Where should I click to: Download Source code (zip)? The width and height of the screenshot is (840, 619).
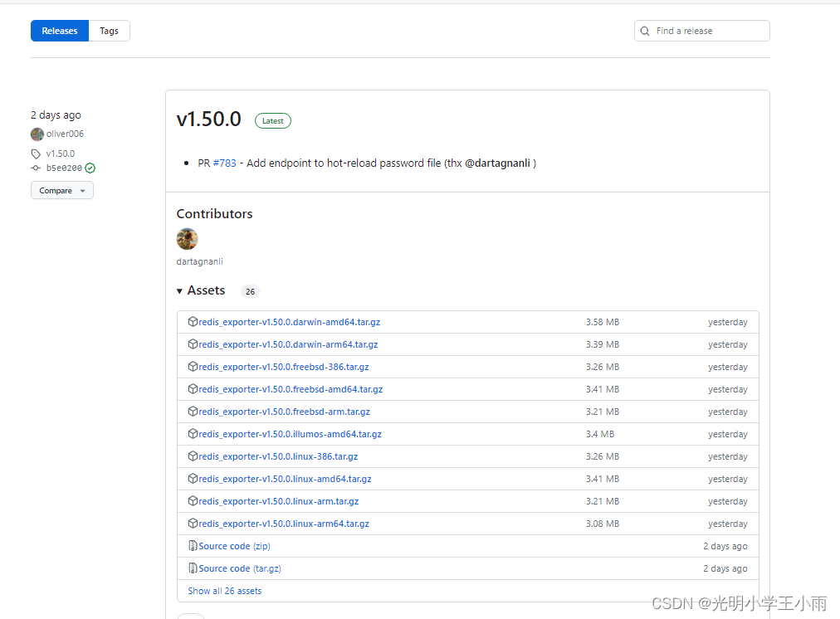[x=235, y=547]
